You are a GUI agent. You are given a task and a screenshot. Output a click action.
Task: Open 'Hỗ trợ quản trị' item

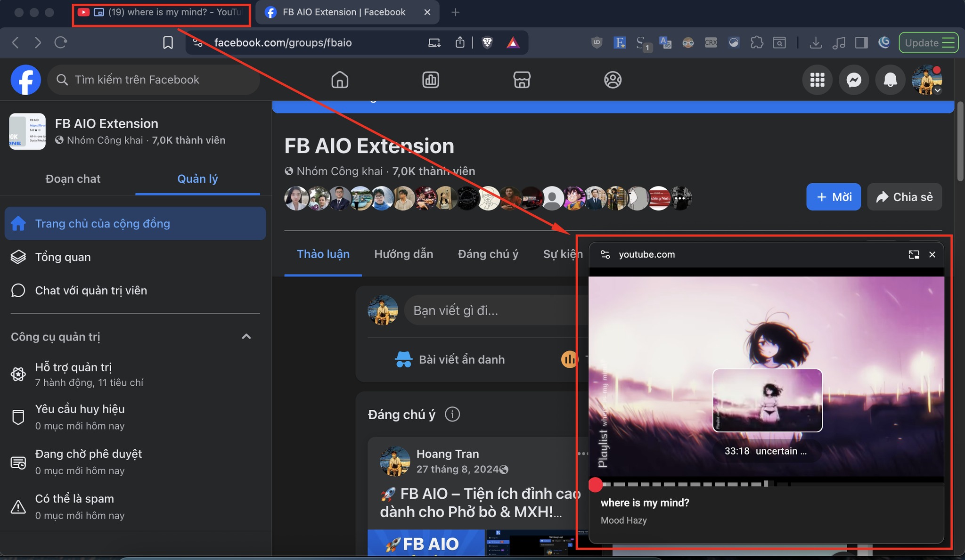click(x=135, y=374)
